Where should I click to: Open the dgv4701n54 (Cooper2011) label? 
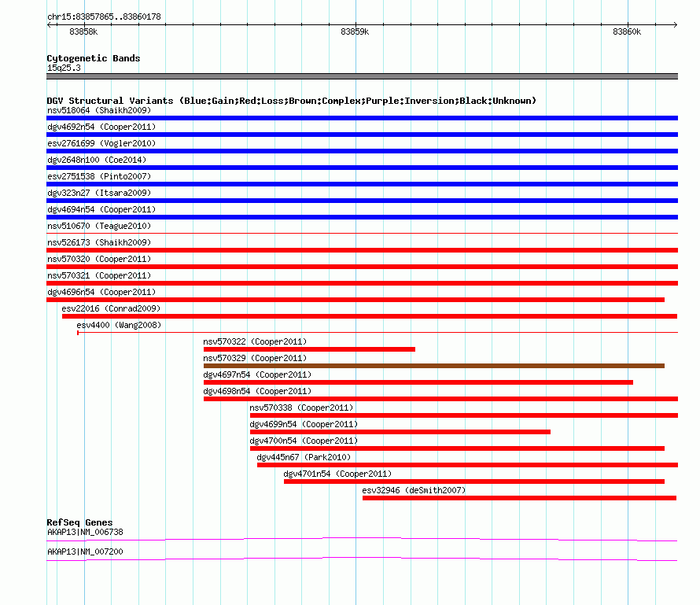(x=337, y=474)
